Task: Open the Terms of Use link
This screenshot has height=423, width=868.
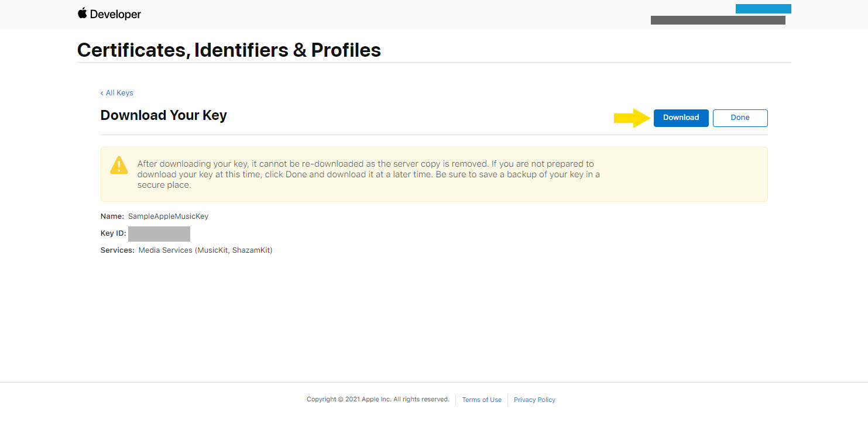Action: click(482, 400)
